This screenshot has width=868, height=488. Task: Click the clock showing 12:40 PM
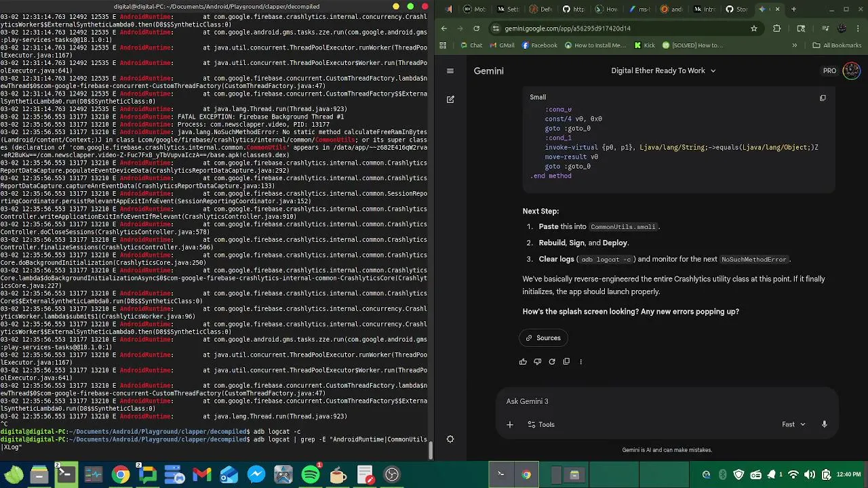coord(848,474)
